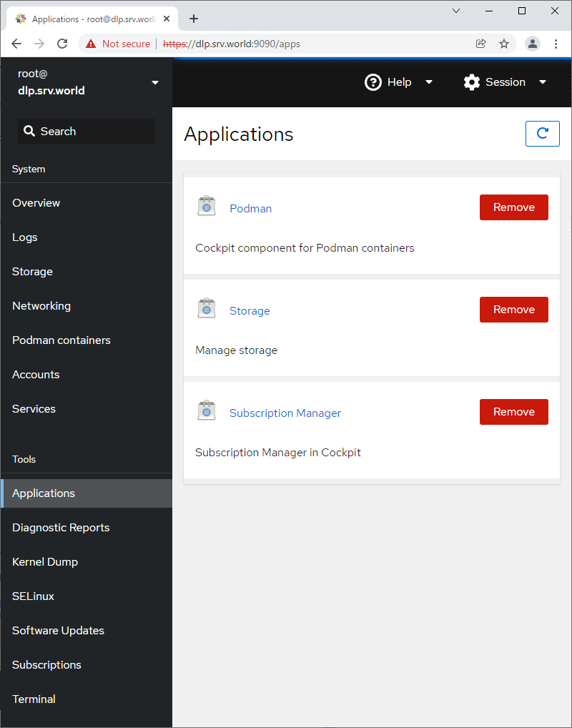The height and width of the screenshot is (728, 572).
Task: Open the Storage application link
Action: (x=250, y=311)
